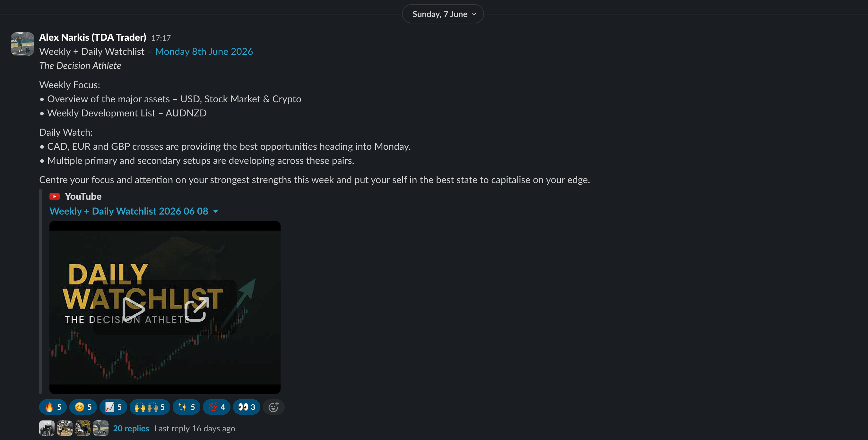The height and width of the screenshot is (440, 868).
Task: Click the red YouTube logo icon
Action: (x=55, y=196)
